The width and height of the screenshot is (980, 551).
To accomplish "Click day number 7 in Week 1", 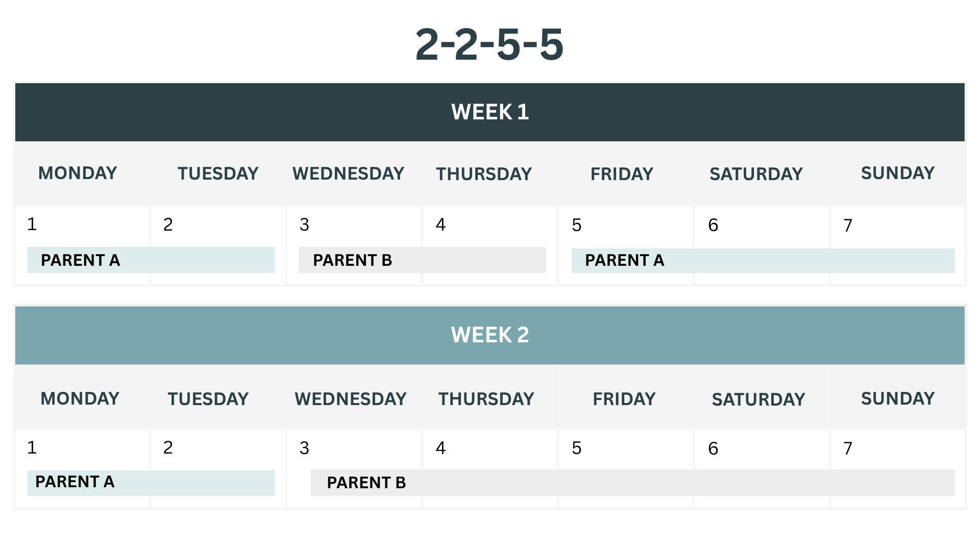I will click(x=848, y=226).
